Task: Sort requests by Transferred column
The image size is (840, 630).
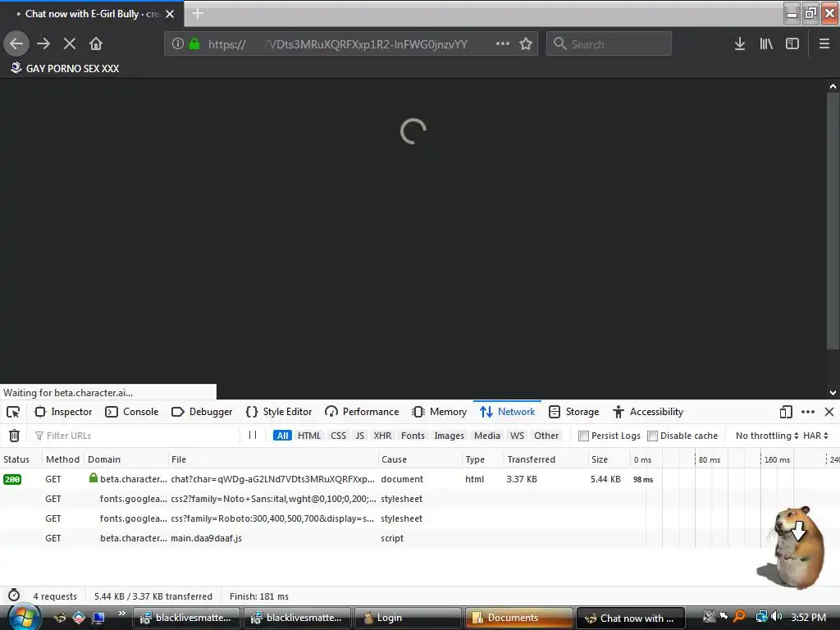Action: (546, 459)
